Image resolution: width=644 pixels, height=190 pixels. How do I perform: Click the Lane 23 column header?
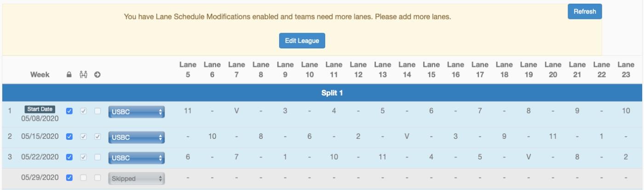[626, 69]
